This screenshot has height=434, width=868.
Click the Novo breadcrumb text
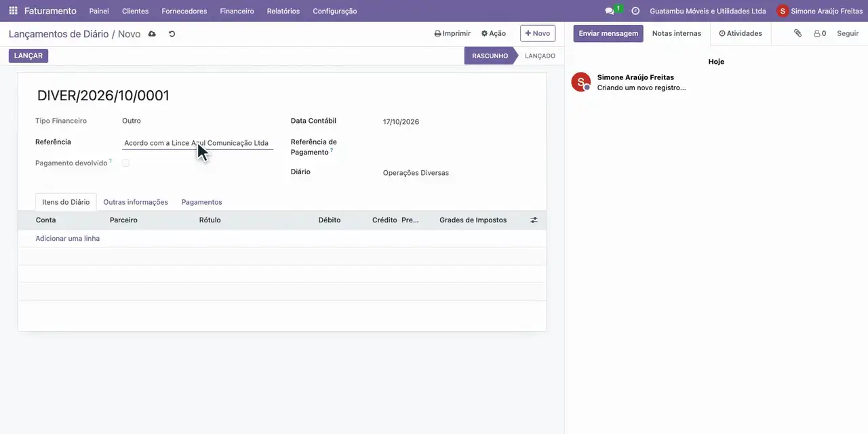(129, 34)
